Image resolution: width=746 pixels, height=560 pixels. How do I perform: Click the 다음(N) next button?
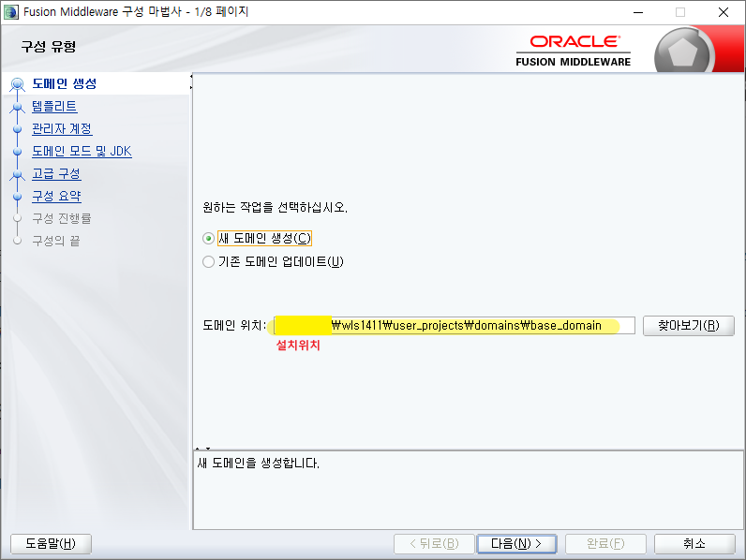point(516,543)
